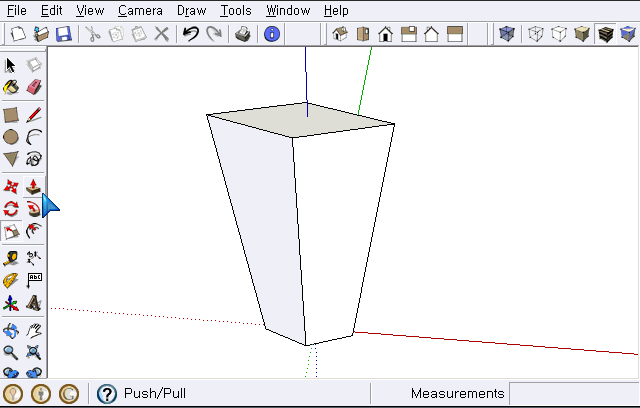This screenshot has height=408, width=640.
Task: Select the pink Eraser tool
Action: click(x=34, y=87)
